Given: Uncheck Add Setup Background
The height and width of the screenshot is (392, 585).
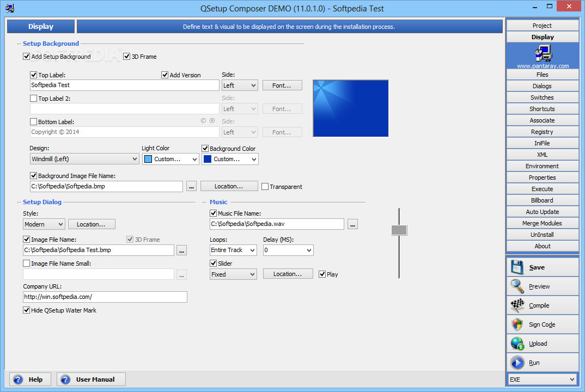Looking at the screenshot, I should (x=27, y=56).
